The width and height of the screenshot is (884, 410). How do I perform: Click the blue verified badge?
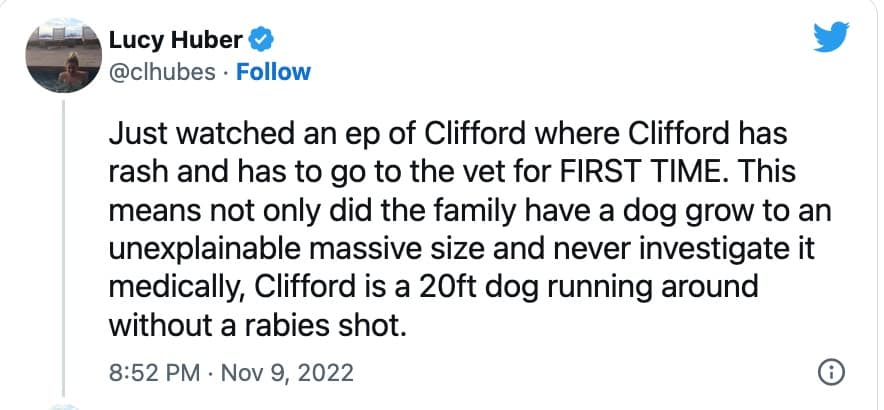264,41
